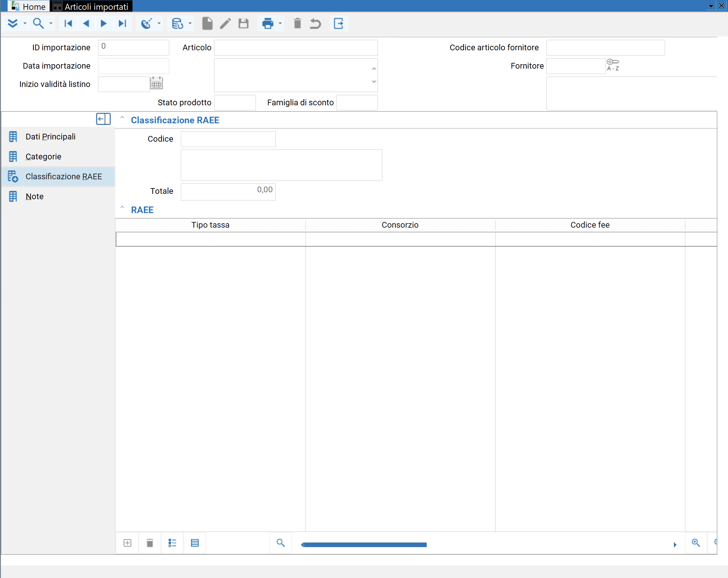Click the Stato prodotto field

coord(235,102)
